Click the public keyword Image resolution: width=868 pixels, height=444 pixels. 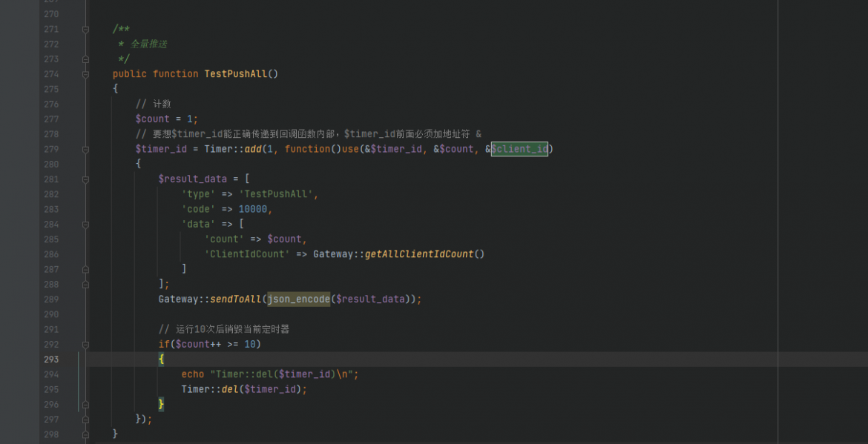(130, 73)
